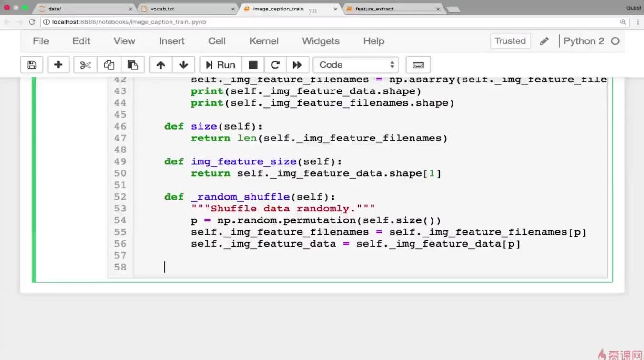Click the Python 2 kernel idle circle indicator
The image size is (644, 360).
[615, 41]
